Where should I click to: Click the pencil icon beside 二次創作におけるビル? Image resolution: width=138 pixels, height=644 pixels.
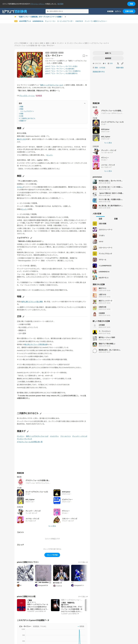coord(41,413)
